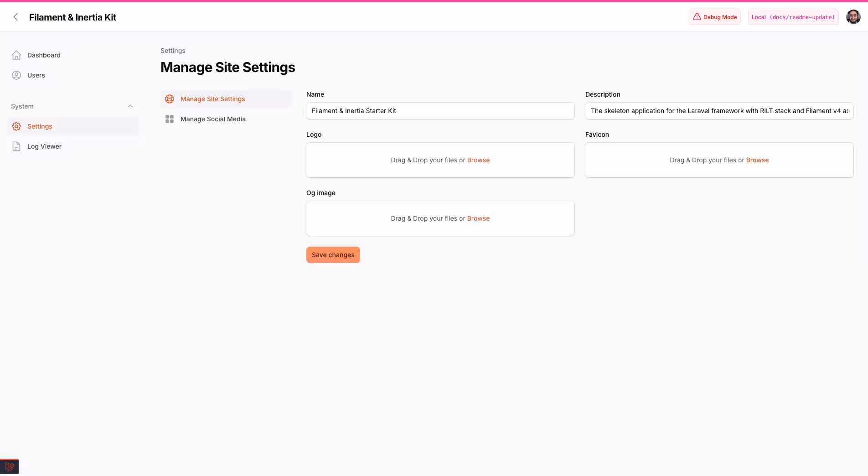This screenshot has height=476, width=868.
Task: Click the Og image drop zone
Action: (x=440, y=218)
